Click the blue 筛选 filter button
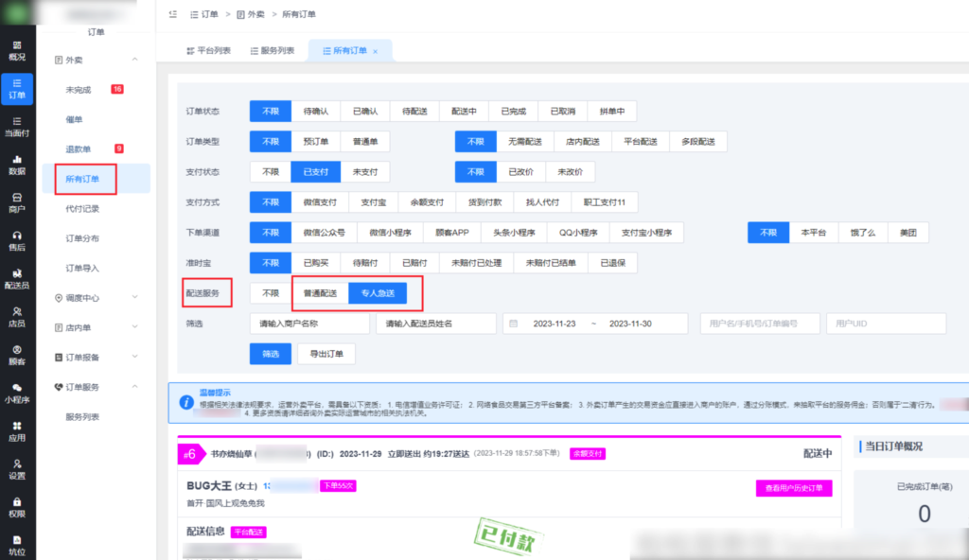This screenshot has height=560, width=969. coord(270,354)
